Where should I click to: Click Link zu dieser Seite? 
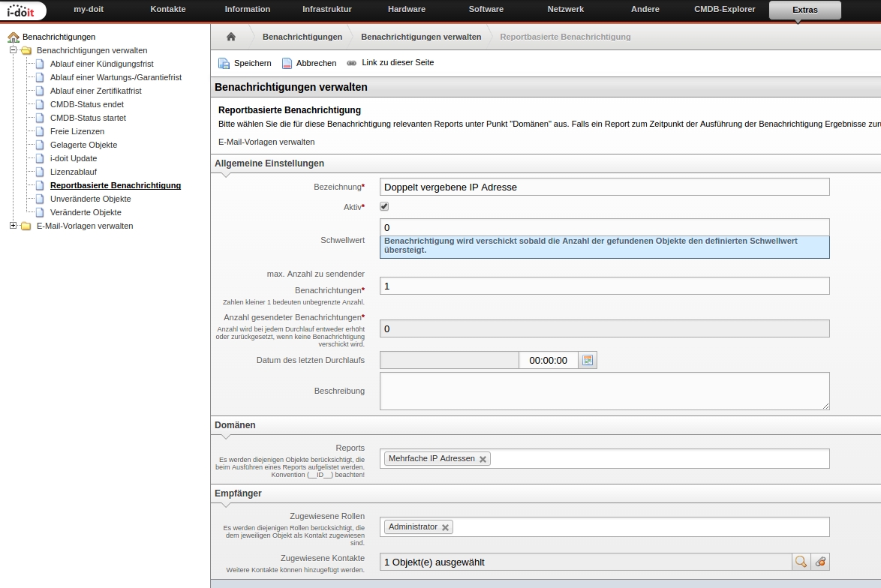398,62
